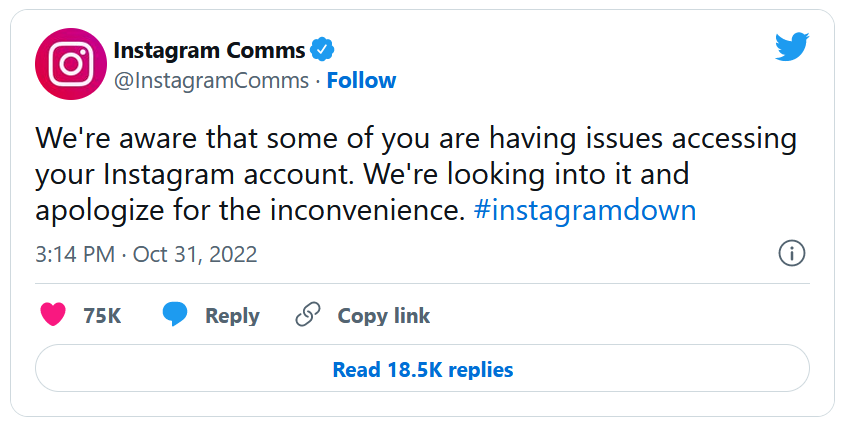This screenshot has height=426, width=843.
Task: Click the Reply text label
Action: 232,316
